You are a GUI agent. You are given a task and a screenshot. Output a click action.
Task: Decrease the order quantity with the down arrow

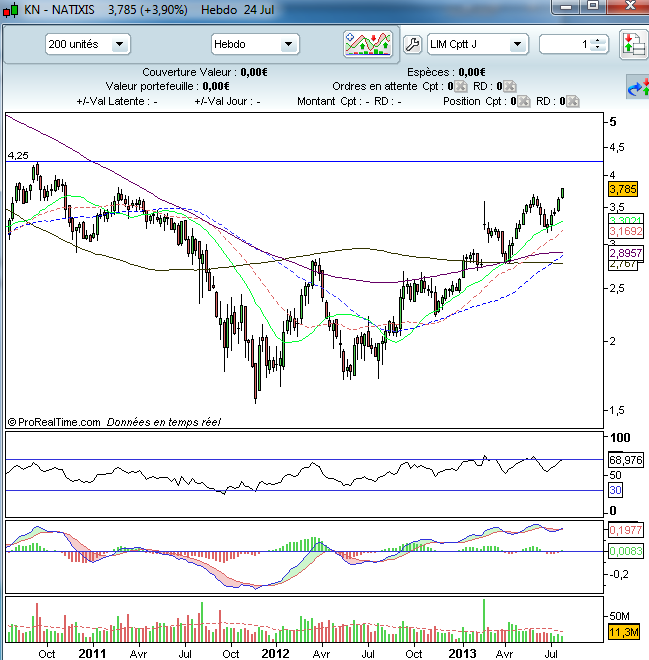598,48
